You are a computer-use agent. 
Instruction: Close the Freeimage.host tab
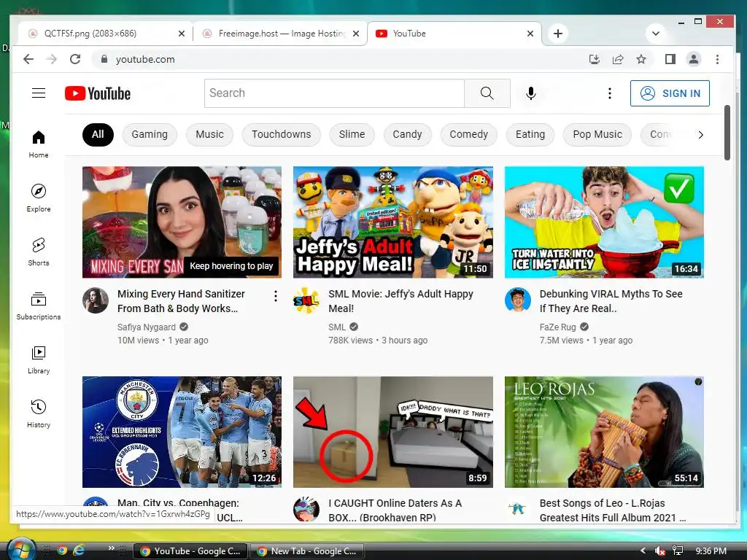pyautogui.click(x=356, y=34)
